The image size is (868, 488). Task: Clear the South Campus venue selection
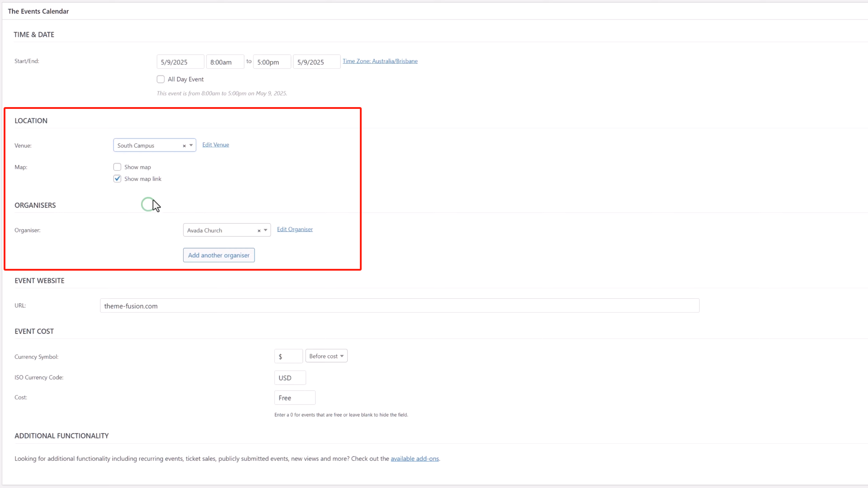click(184, 145)
